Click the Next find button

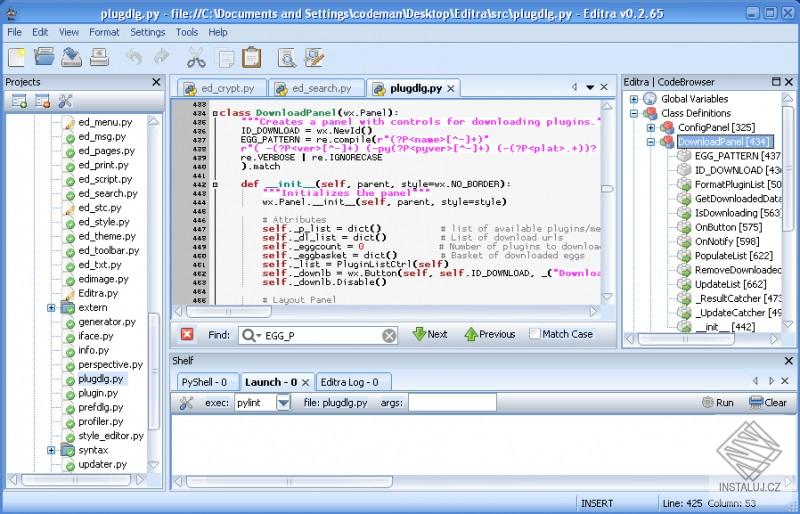[430, 334]
